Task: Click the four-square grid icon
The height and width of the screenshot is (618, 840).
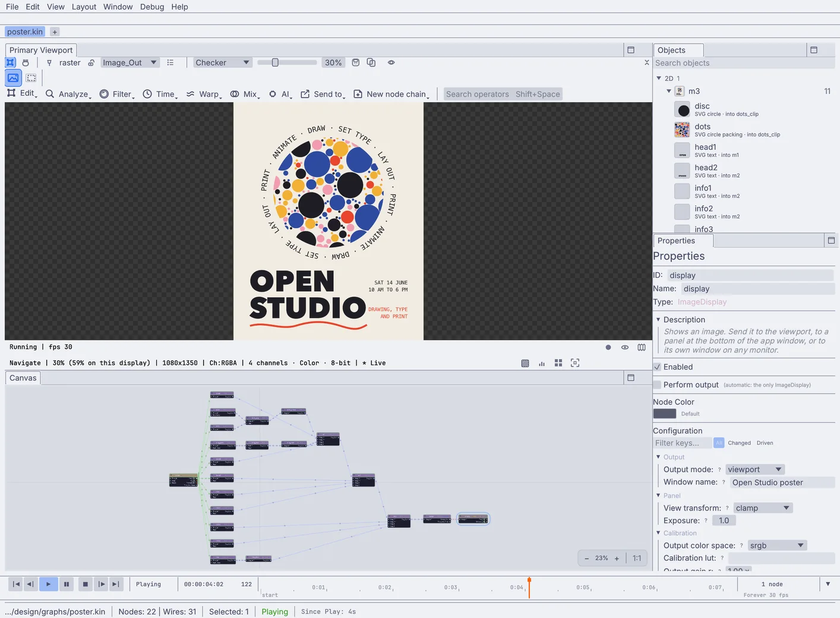Action: tap(558, 363)
